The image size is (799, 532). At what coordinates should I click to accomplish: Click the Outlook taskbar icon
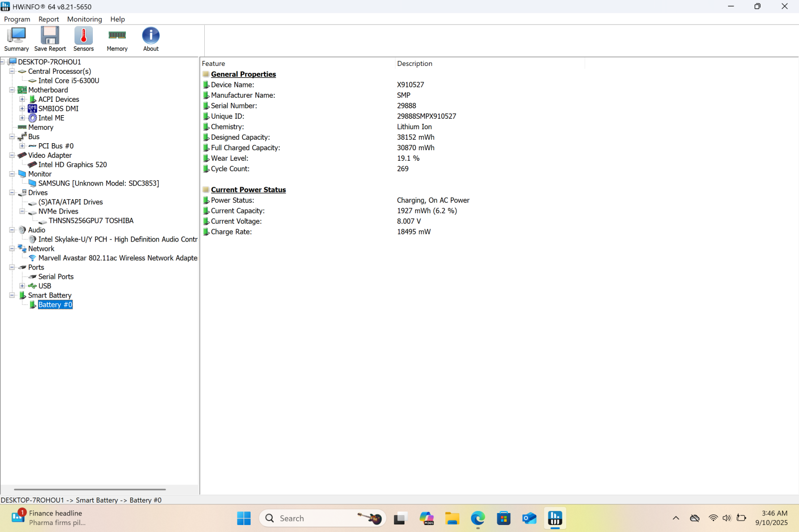point(529,519)
